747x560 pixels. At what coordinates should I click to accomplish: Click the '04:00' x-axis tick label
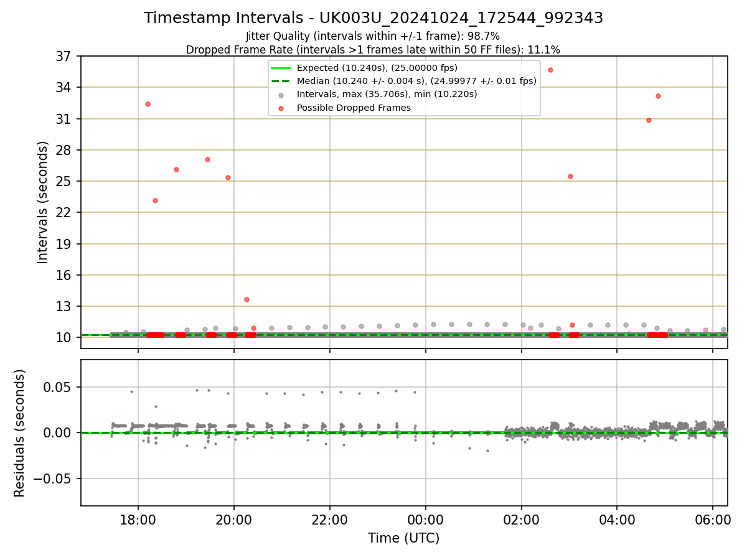[x=617, y=519]
